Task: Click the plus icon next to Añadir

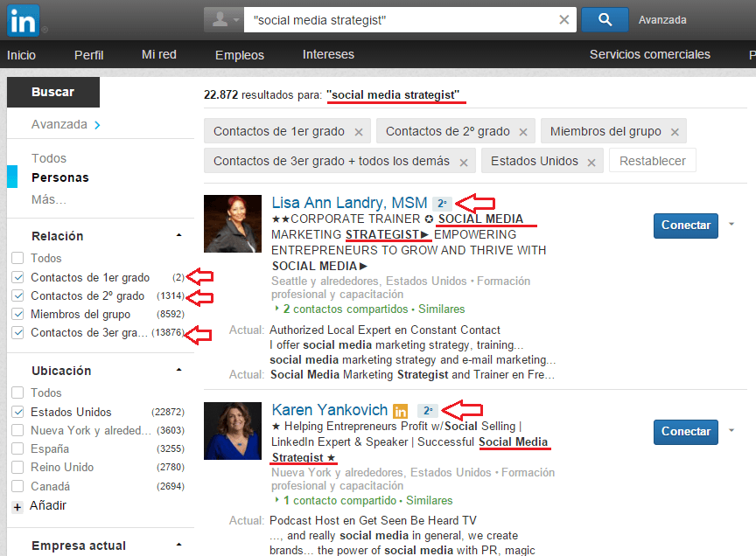Action: pos(17,507)
